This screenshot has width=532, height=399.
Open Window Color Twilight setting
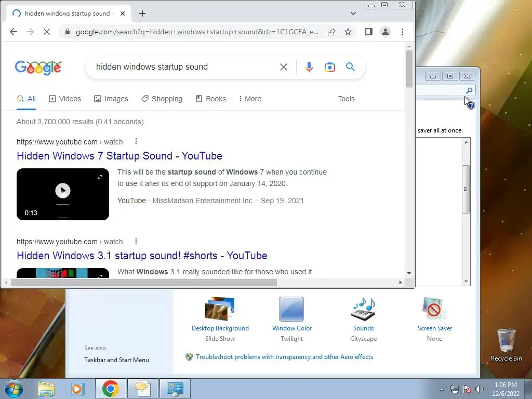292,320
